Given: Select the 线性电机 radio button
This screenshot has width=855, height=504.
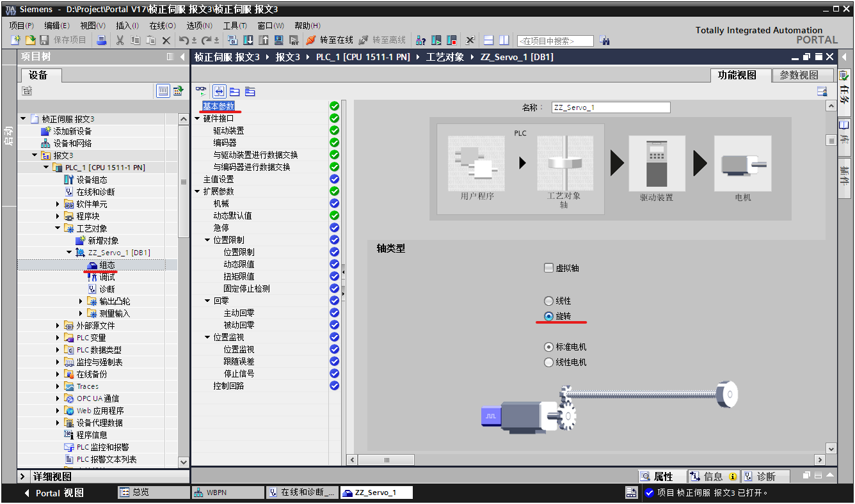Looking at the screenshot, I should [548, 362].
